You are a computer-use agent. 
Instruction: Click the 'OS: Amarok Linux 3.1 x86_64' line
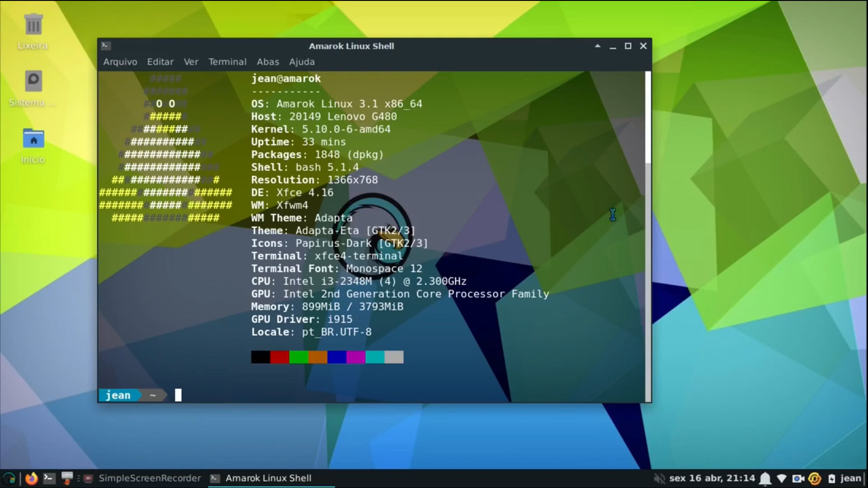pyautogui.click(x=337, y=104)
